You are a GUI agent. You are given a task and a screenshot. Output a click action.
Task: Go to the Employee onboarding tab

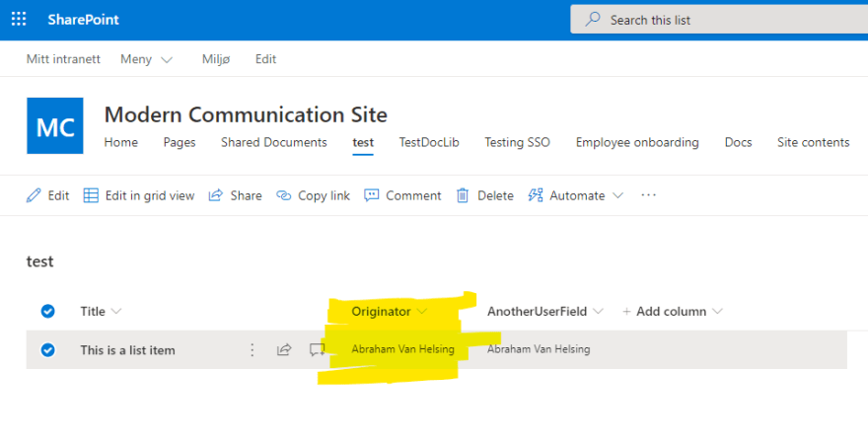click(637, 142)
